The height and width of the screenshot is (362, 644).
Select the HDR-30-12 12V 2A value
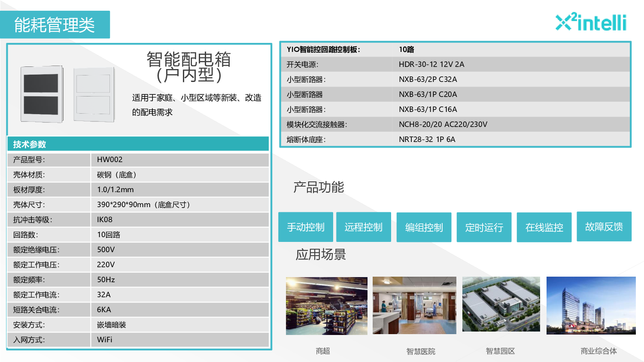tap(431, 64)
